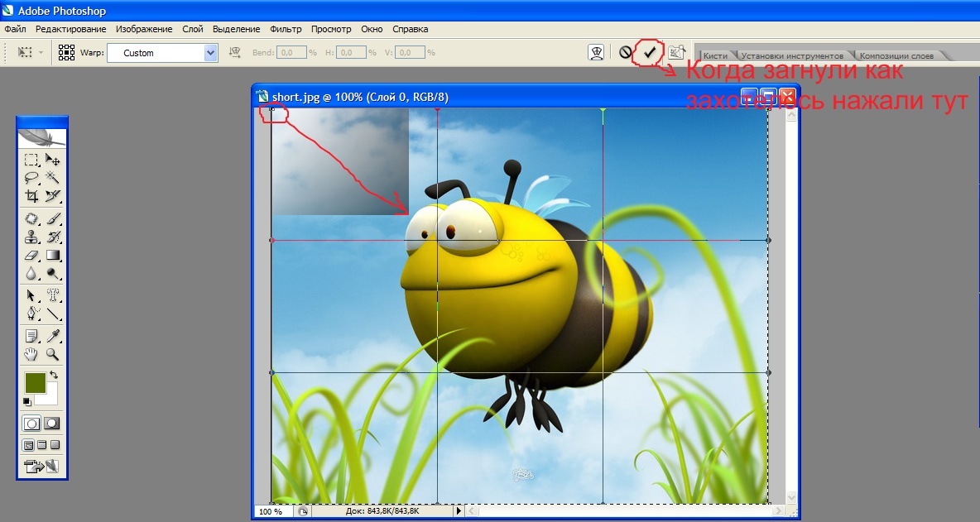Select the Type Mask tool
980x522 pixels.
pos(52,295)
